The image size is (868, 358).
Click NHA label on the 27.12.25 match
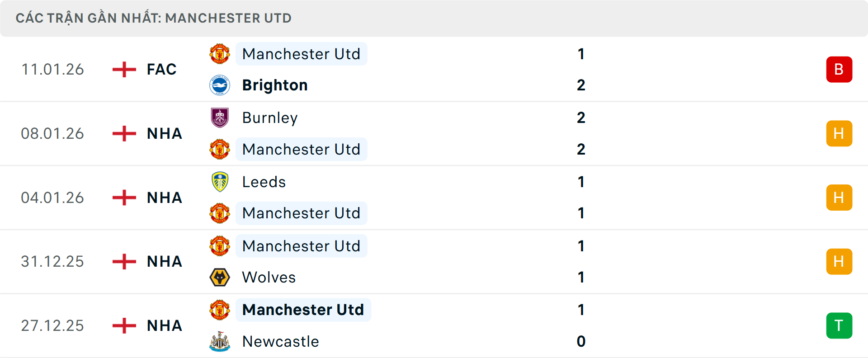(x=164, y=325)
